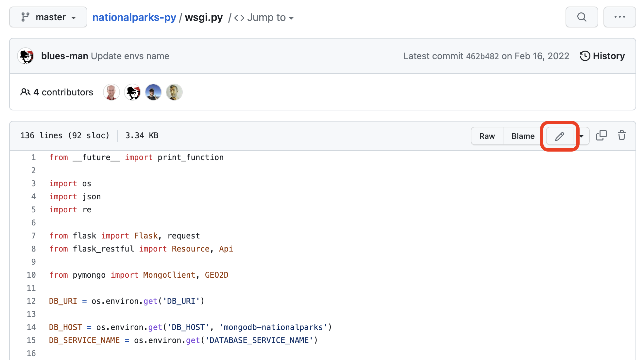Click the pencil edit file icon
Image resolution: width=644 pixels, height=360 pixels.
tap(559, 136)
